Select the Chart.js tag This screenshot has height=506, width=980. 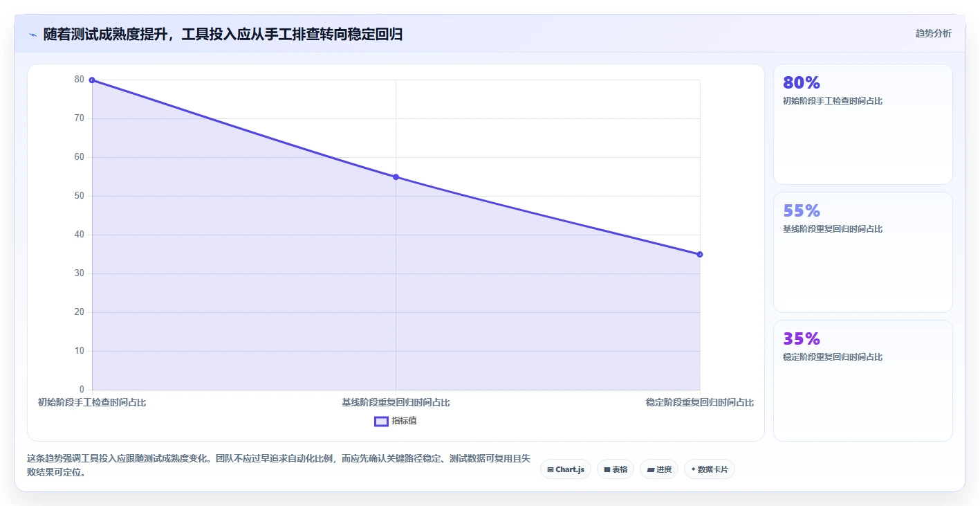click(x=565, y=469)
